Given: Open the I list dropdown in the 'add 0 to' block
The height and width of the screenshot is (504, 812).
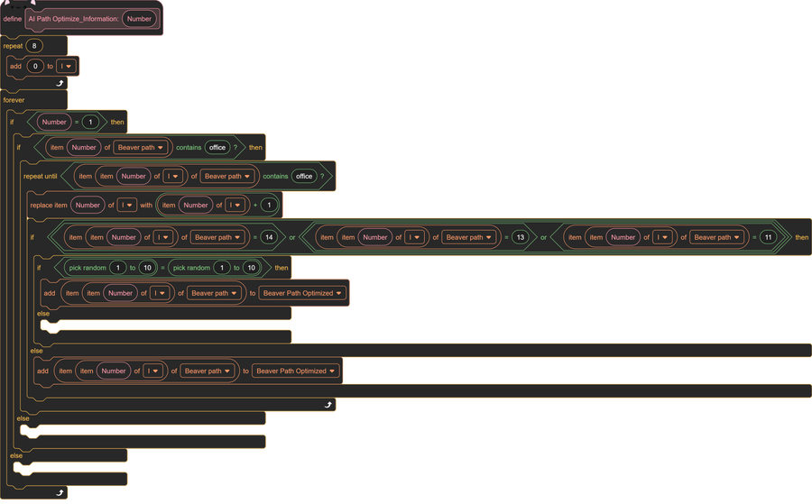Looking at the screenshot, I should coord(66,66).
